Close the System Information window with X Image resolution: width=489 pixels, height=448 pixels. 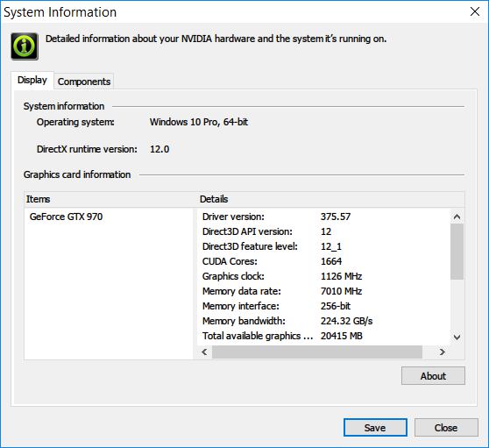pyautogui.click(x=475, y=11)
